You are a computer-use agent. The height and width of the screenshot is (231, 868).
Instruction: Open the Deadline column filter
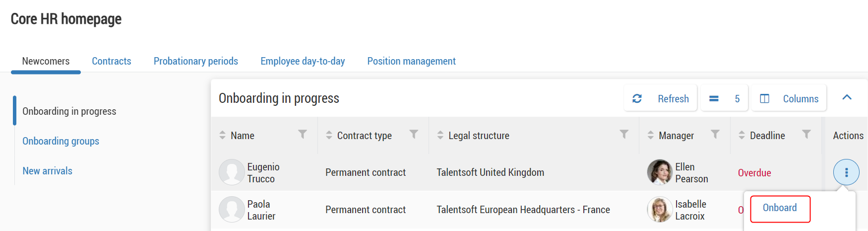pos(806,135)
